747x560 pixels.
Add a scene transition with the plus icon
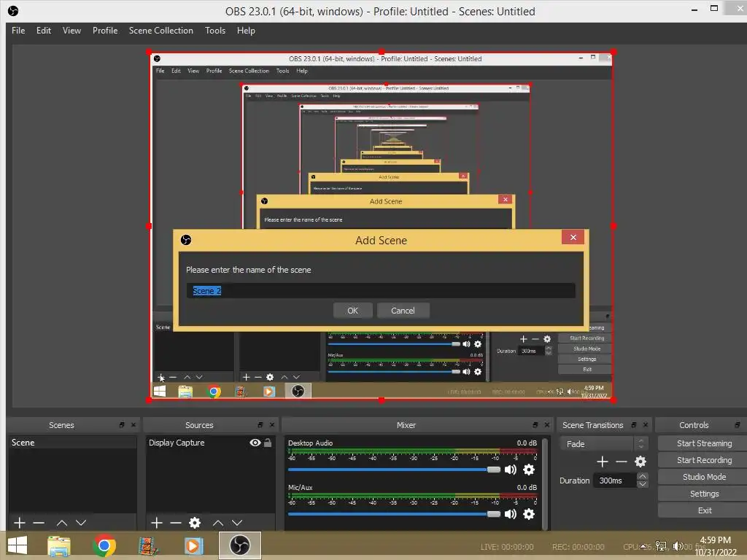tap(602, 462)
